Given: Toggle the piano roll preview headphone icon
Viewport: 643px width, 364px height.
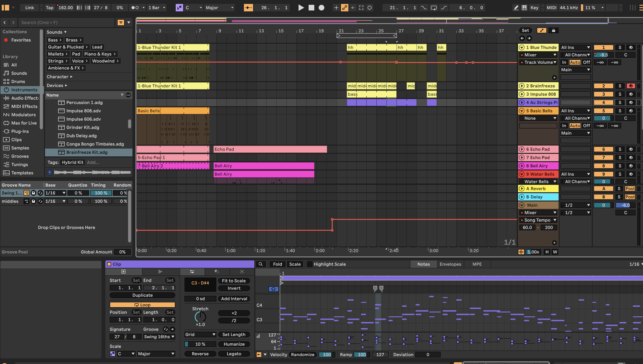Looking at the screenshot, I should tap(273, 289).
